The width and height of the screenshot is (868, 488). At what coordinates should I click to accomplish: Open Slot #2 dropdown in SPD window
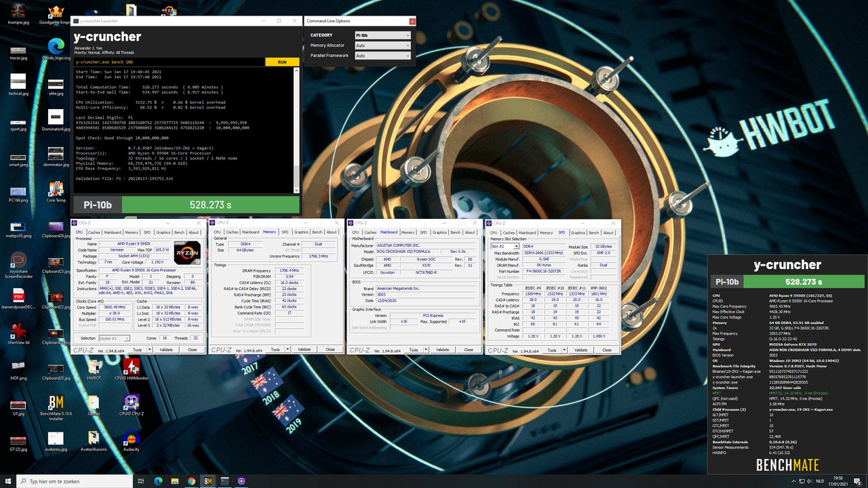coord(505,246)
